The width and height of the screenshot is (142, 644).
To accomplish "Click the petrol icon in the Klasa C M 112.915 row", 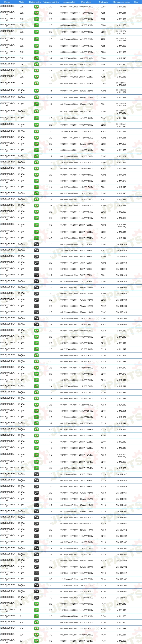I will 36,199.
